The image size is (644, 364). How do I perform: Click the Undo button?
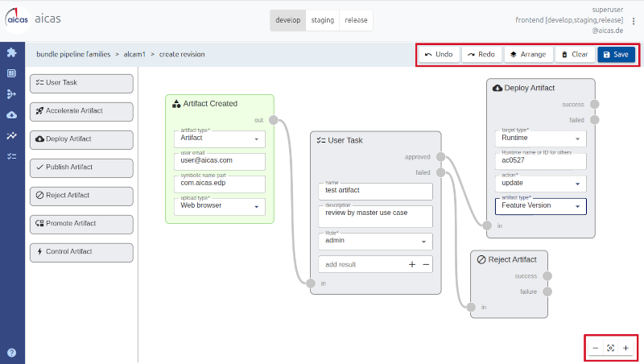(x=439, y=54)
